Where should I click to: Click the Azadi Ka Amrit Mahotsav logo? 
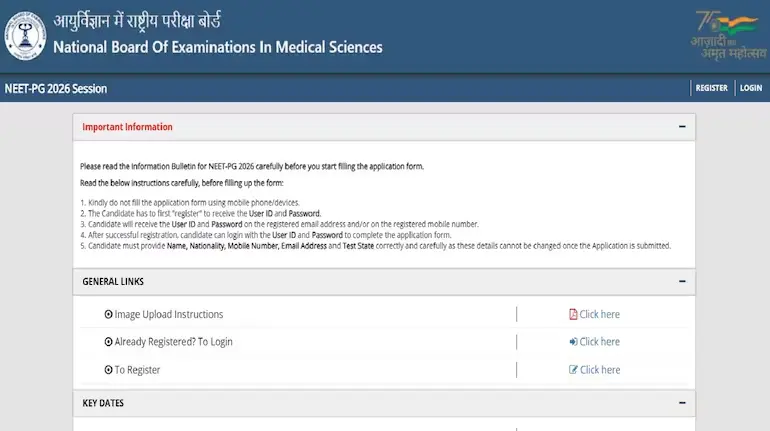click(728, 35)
